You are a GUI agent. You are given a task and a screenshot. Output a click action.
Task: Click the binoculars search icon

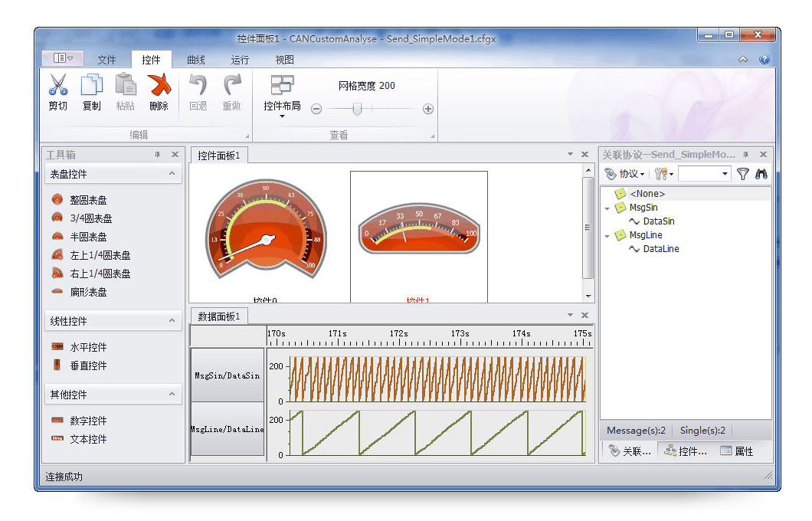761,174
